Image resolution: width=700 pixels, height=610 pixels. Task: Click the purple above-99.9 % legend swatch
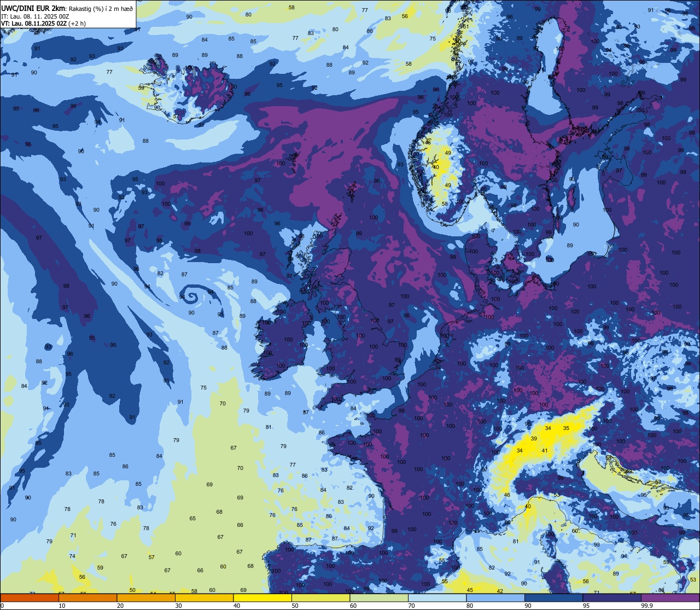670,597
